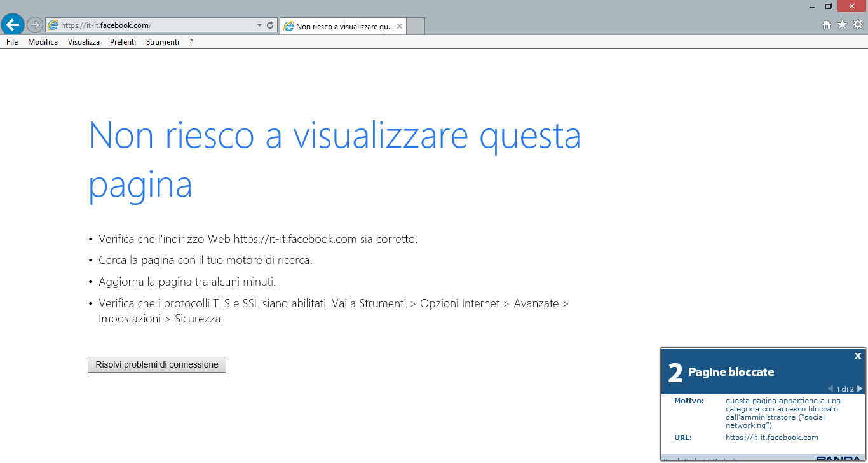Screen dimensions: 868x463
Task: Close the Panda 'Pagine bloccate' popup
Action: coord(858,356)
